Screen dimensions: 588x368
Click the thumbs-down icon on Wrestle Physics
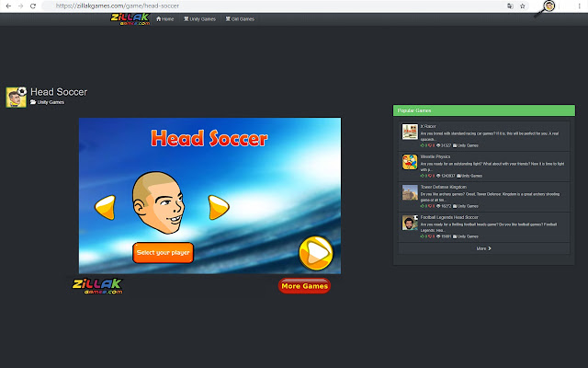click(x=431, y=176)
